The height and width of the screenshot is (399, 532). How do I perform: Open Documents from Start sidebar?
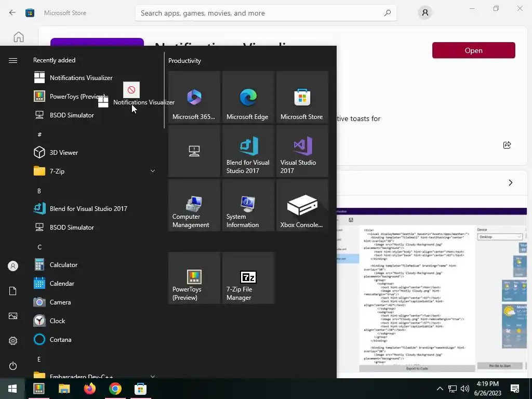pos(13,291)
